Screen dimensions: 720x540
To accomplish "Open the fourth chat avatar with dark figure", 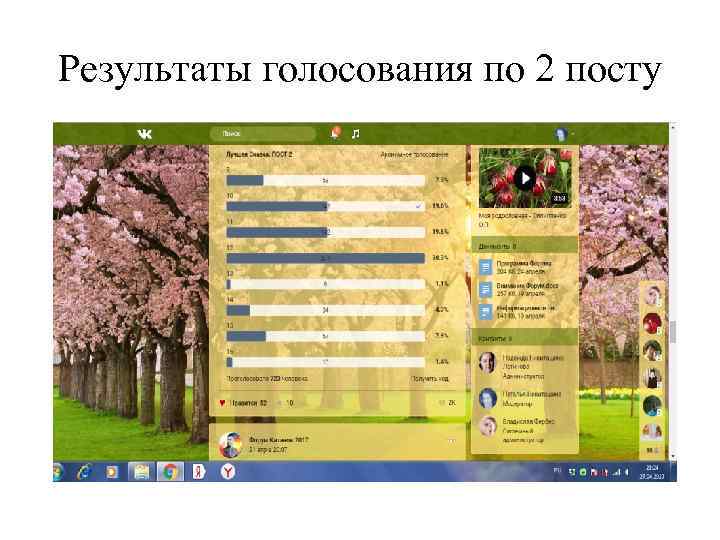I will [652, 378].
